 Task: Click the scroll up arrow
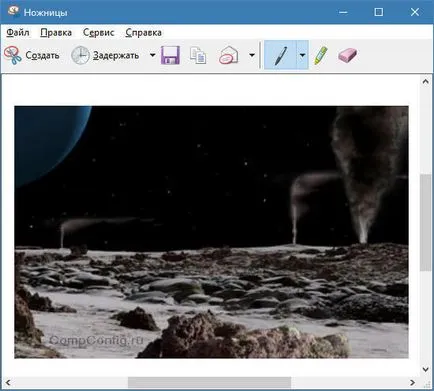pyautogui.click(x=425, y=81)
